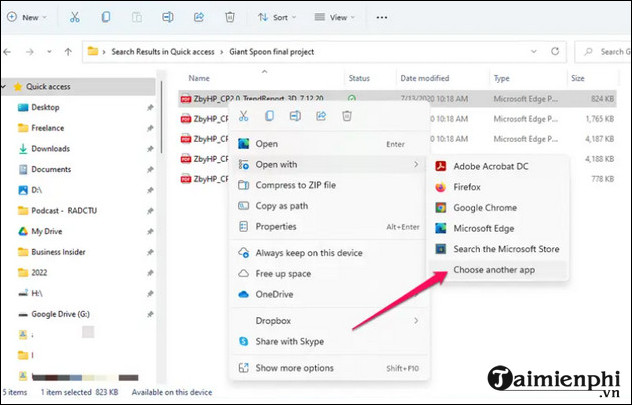Click the Delete trash icon in the context menu

[x=347, y=116]
